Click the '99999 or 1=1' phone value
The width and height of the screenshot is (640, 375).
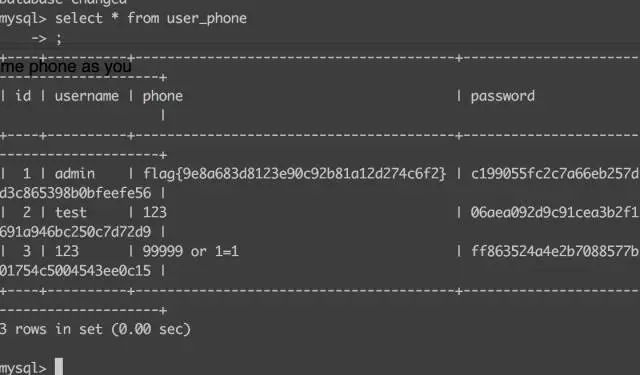click(191, 251)
